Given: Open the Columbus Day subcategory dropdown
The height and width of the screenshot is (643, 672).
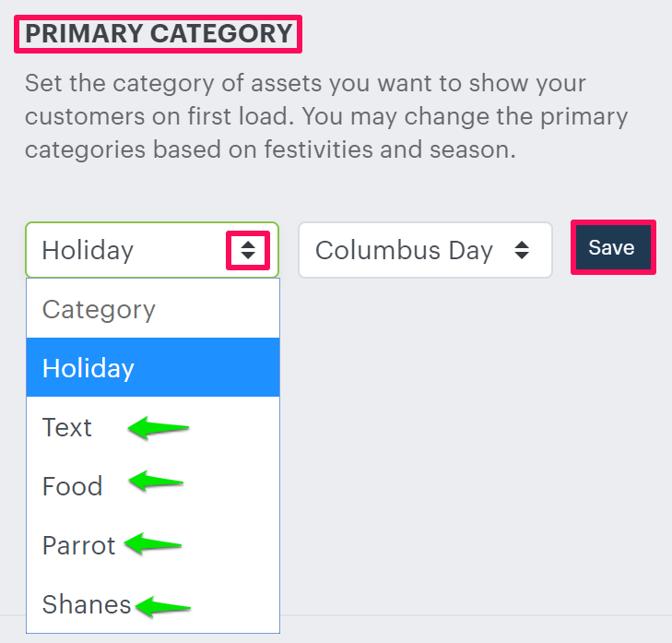Looking at the screenshot, I should (406, 250).
